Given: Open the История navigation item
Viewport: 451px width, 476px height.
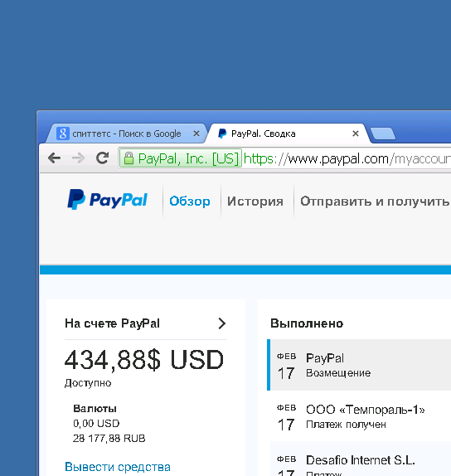Looking at the screenshot, I should 255,202.
